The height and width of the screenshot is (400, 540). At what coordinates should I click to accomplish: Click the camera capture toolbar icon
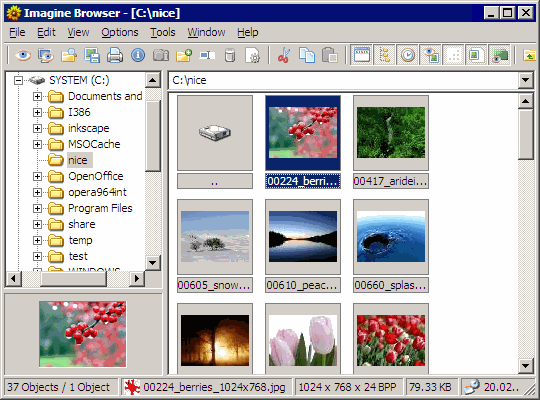pyautogui.click(x=161, y=55)
